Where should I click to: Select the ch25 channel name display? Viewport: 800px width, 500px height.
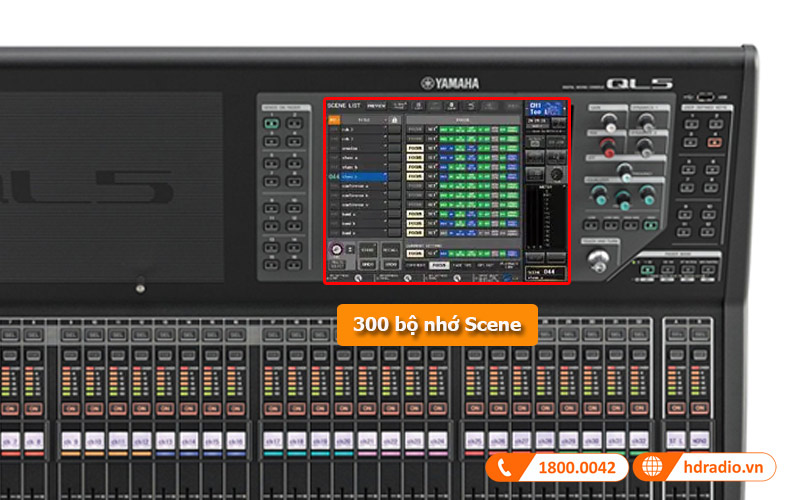click(474, 441)
